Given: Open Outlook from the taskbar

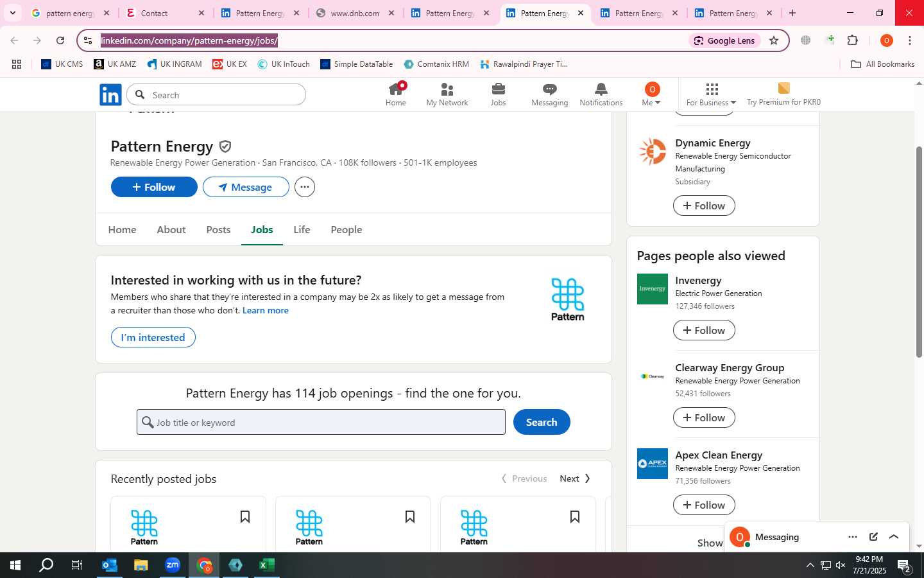Looking at the screenshot, I should 110,565.
